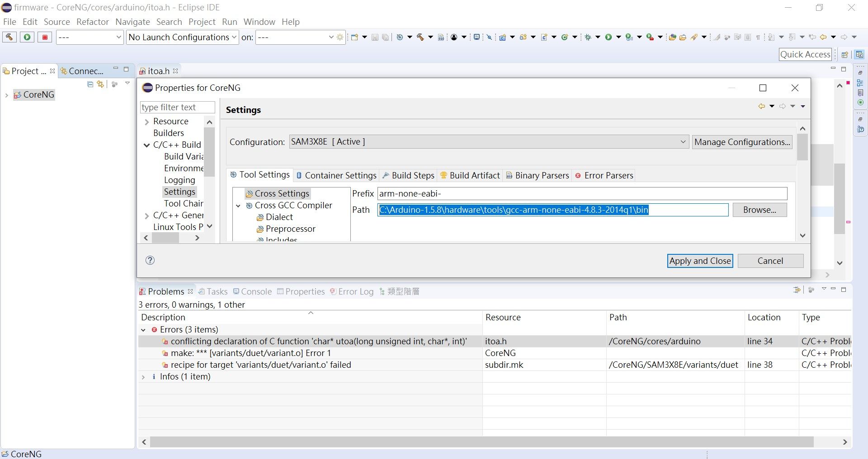Click the Build hammer button in launch bar
Viewport: 868px width, 459px height.
click(9, 37)
